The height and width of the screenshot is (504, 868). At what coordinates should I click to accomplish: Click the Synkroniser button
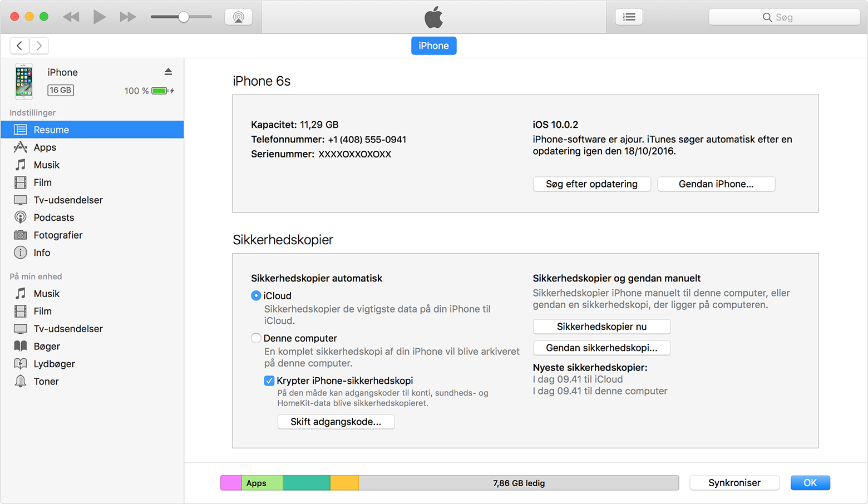[x=734, y=483]
